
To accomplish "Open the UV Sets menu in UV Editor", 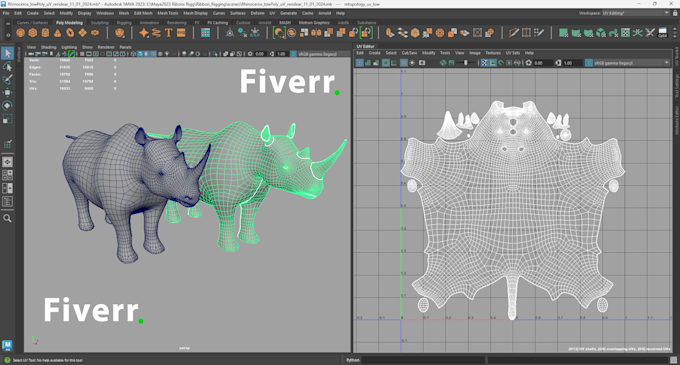I will tap(513, 53).
